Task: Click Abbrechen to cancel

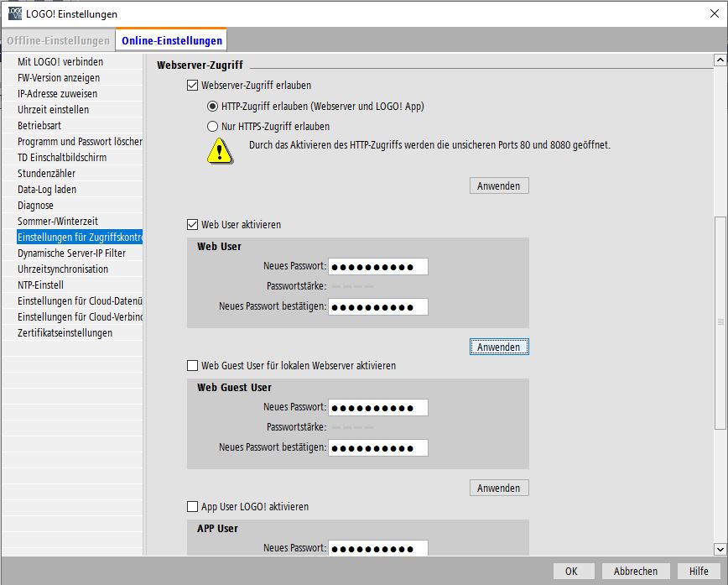Action: pyautogui.click(x=635, y=572)
